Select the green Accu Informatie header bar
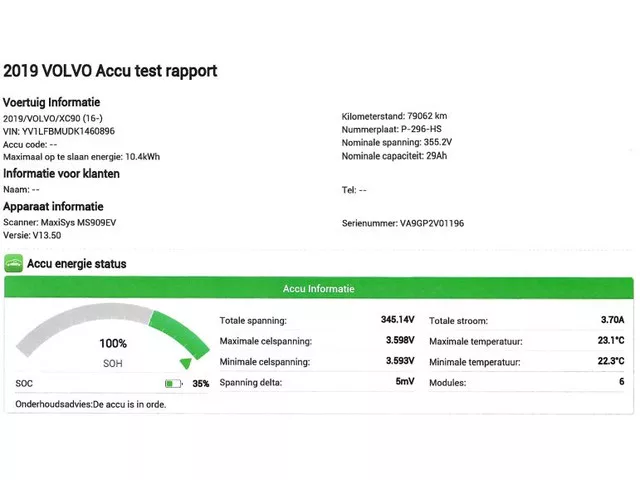Viewport: 640px width, 480px height. click(x=319, y=289)
